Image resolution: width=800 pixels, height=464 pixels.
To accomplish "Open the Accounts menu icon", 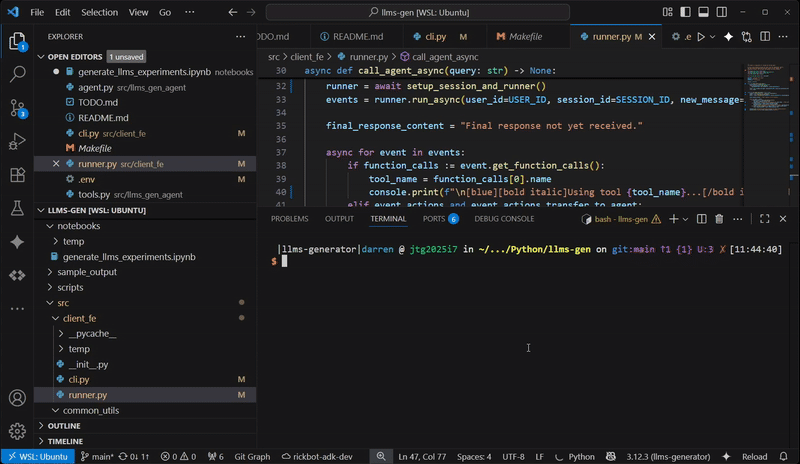I will tap(17, 397).
